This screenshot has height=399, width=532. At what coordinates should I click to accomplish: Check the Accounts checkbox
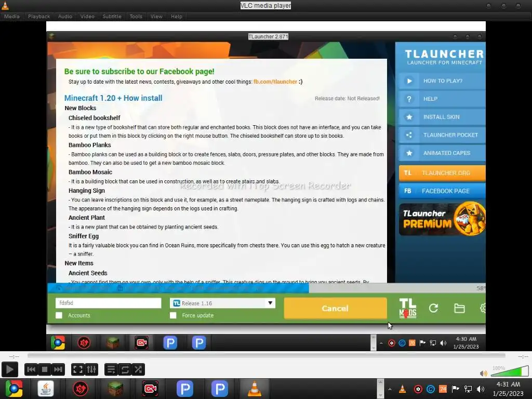59,315
